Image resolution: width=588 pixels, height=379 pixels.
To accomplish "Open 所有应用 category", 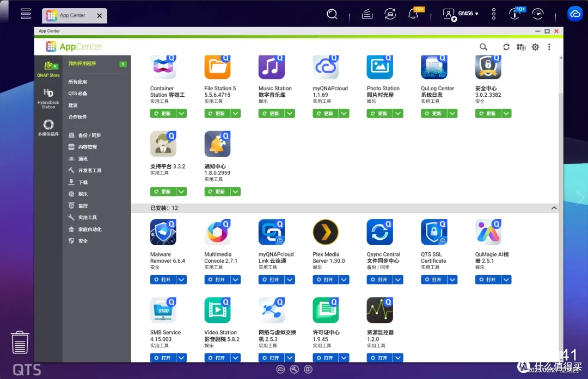I will tap(78, 82).
